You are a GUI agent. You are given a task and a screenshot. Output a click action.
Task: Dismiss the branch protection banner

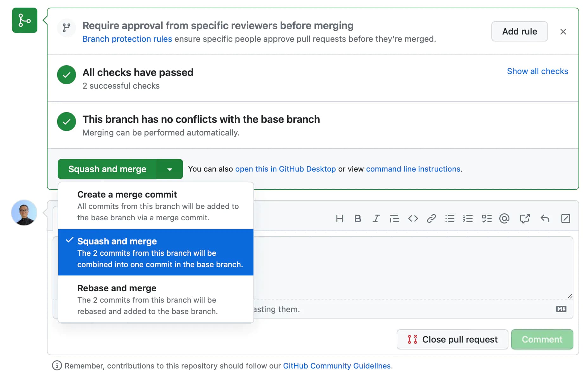(563, 31)
